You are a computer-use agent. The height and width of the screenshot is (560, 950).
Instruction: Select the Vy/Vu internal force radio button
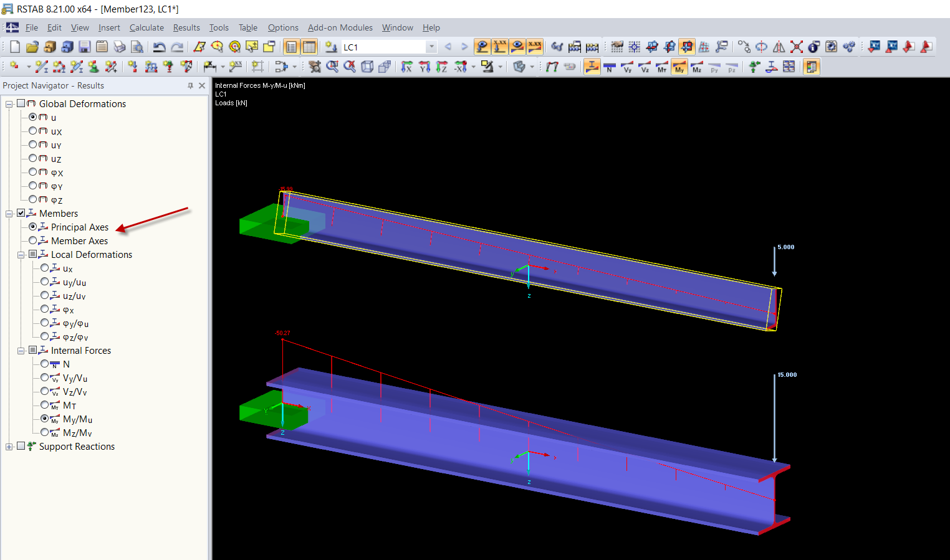pos(45,377)
